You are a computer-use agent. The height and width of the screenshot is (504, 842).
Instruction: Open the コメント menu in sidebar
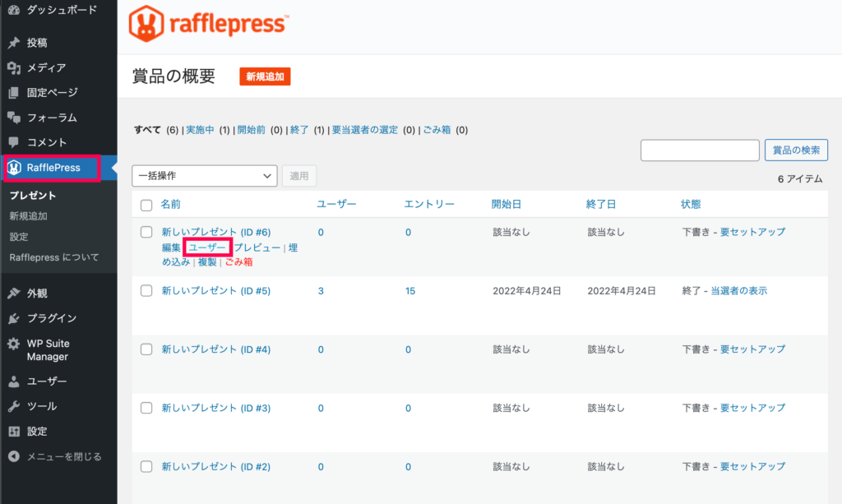pyautogui.click(x=47, y=142)
